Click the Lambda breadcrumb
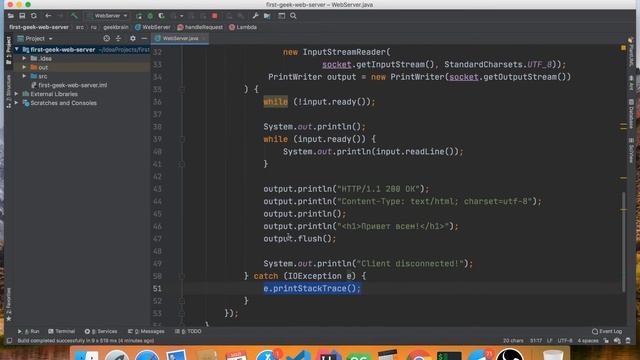The image size is (640, 360). (243, 27)
